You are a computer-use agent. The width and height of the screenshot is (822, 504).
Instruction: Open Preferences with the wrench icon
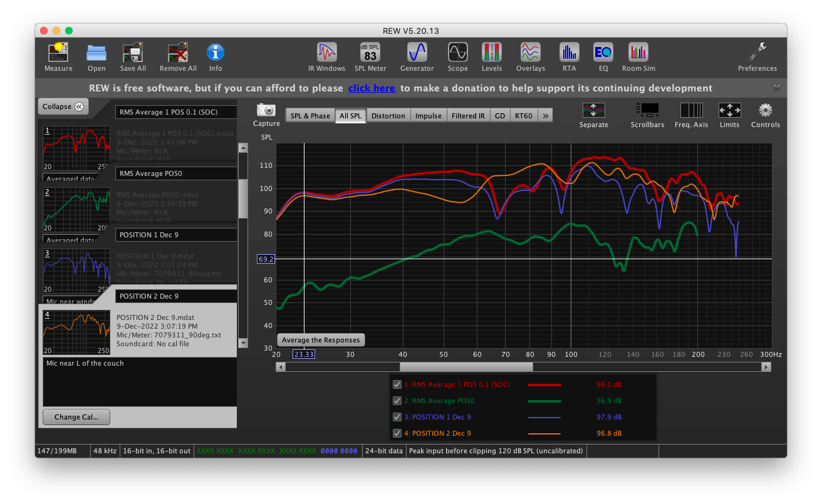(x=757, y=52)
